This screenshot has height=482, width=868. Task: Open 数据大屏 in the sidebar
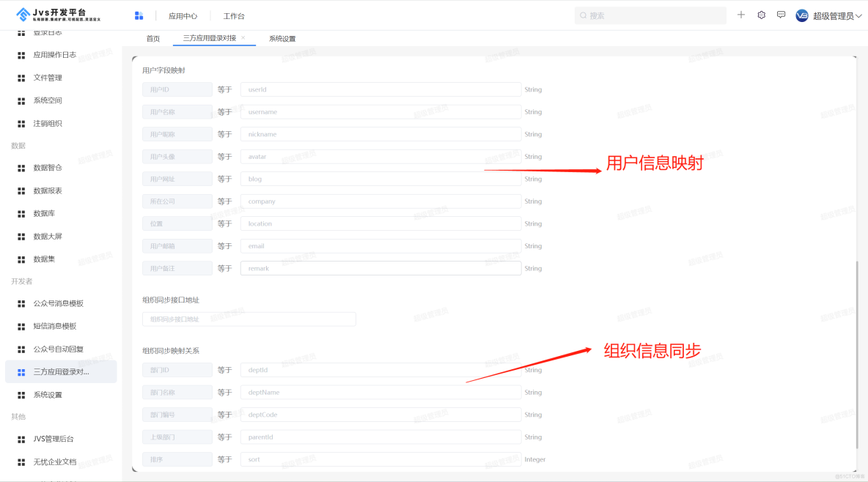tap(48, 237)
